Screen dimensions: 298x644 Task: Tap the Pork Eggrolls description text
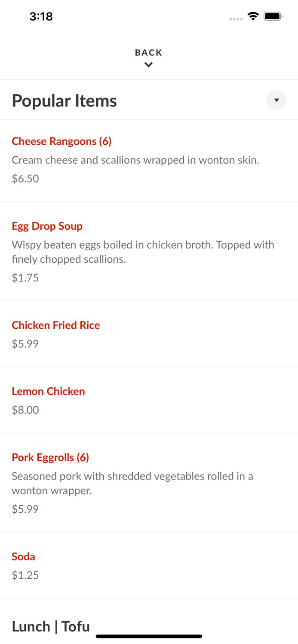tap(132, 483)
